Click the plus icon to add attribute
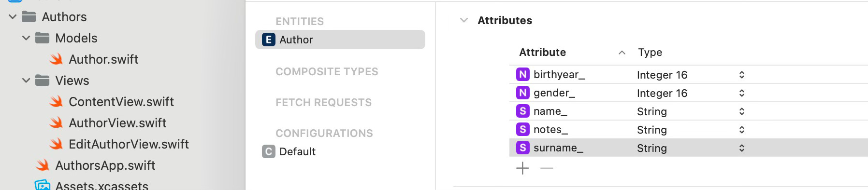868x190 pixels. click(522, 168)
